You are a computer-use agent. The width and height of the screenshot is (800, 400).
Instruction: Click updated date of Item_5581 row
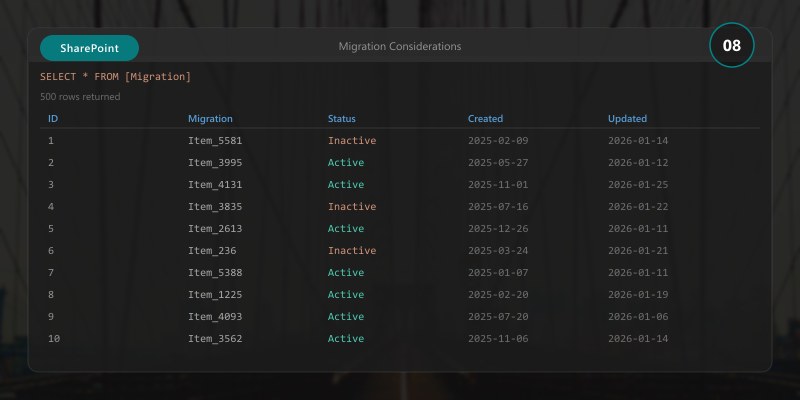tap(638, 140)
